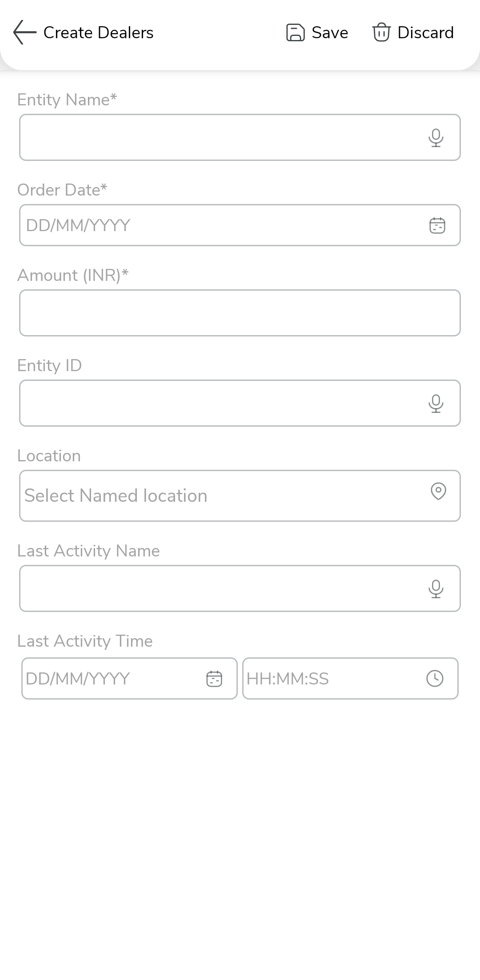
Task: Tap the back arrow icon
Action: pos(25,32)
